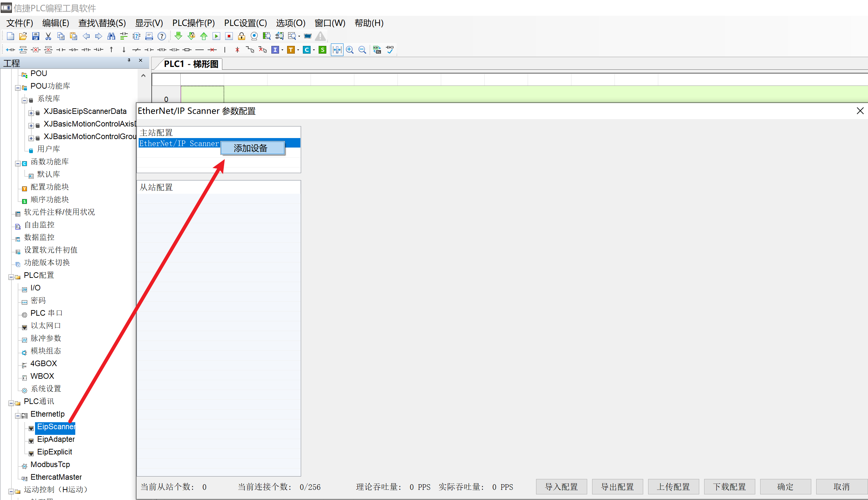The height and width of the screenshot is (500, 868).
Task: Collapse the POU功能库 tree node
Action: coord(18,88)
